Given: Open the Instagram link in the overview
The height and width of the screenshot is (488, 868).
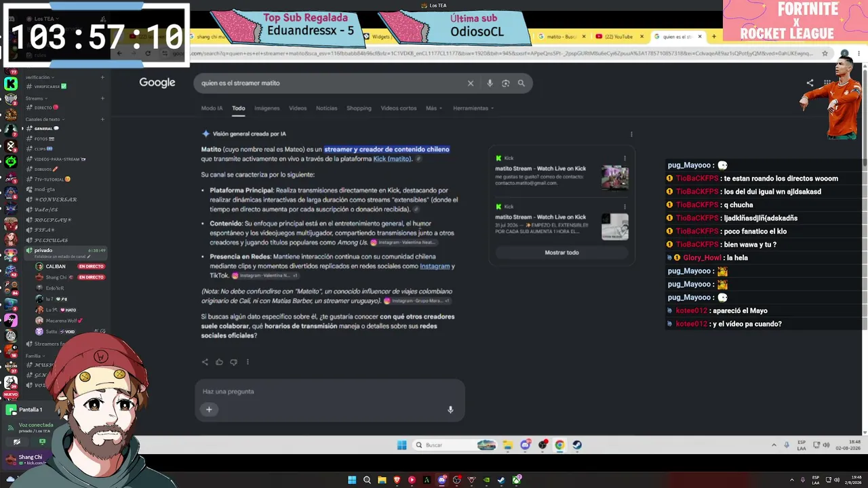Looking at the screenshot, I should 435,266.
